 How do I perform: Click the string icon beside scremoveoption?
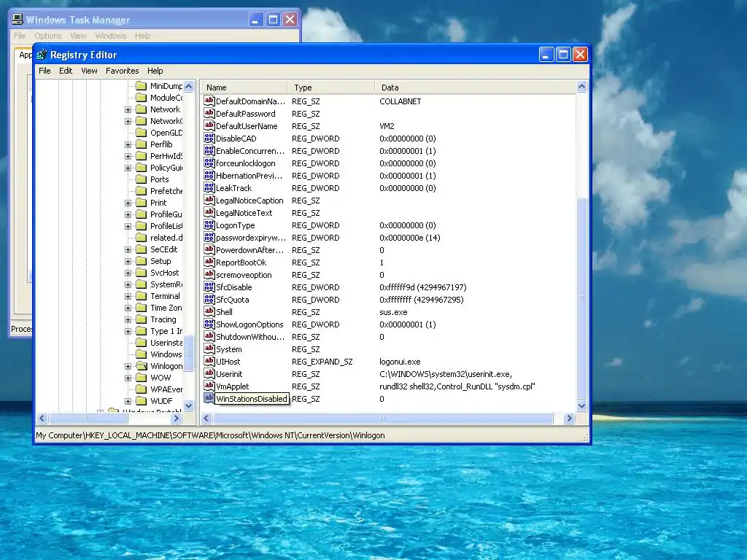209,274
